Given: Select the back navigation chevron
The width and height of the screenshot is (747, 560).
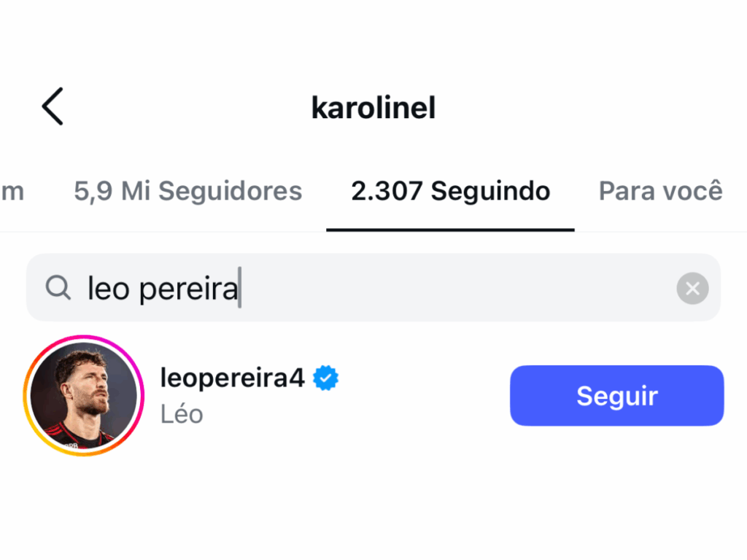Looking at the screenshot, I should 52,106.
